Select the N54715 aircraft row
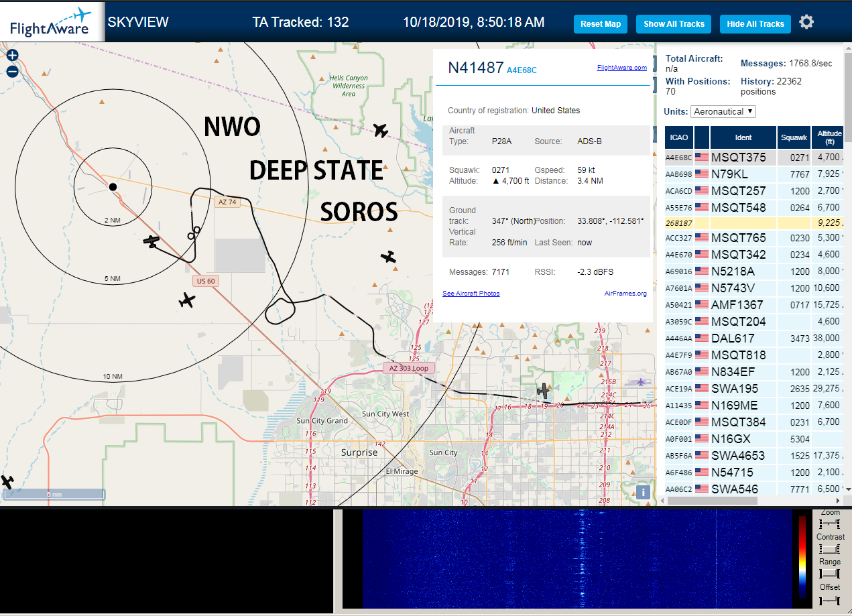Image resolution: width=852 pixels, height=616 pixels. [753, 473]
